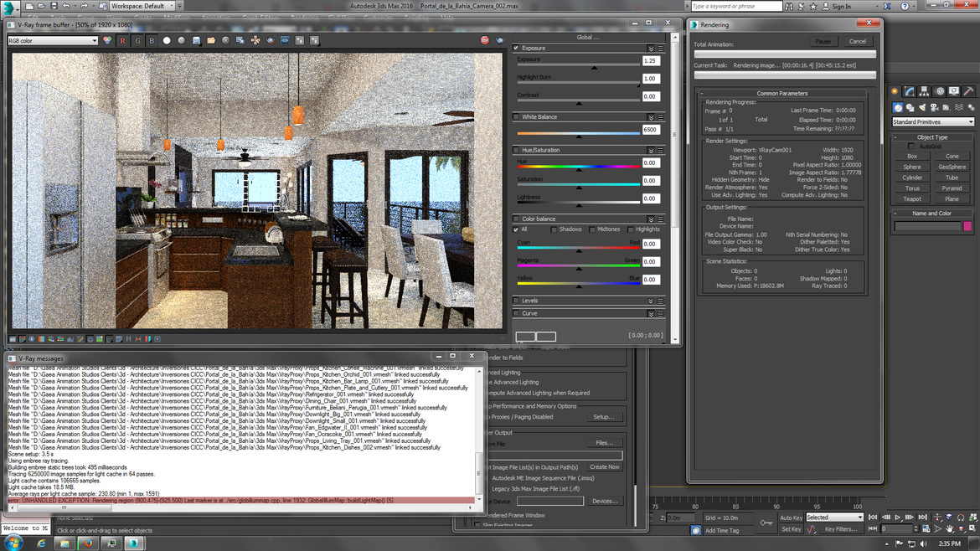Image resolution: width=980 pixels, height=551 pixels.
Task: Toggle the All checkbox in Color balance
Action: [516, 230]
